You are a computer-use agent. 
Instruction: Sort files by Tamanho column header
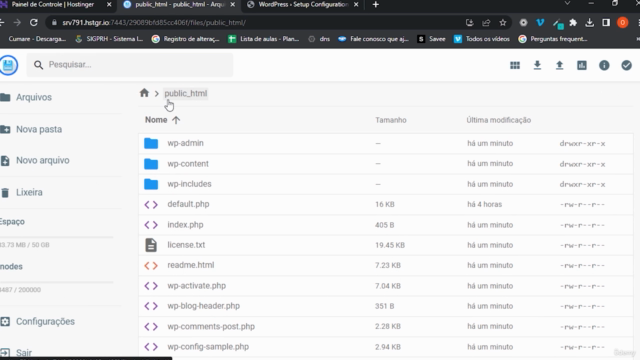(x=391, y=120)
